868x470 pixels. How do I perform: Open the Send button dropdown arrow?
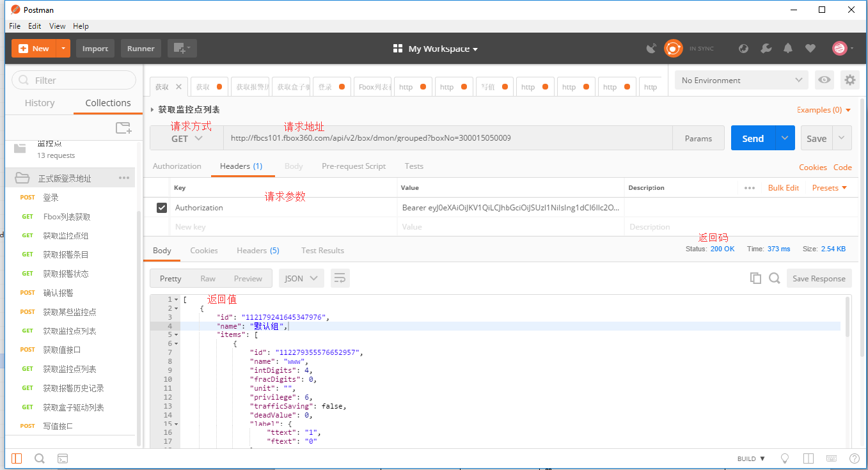click(x=785, y=138)
